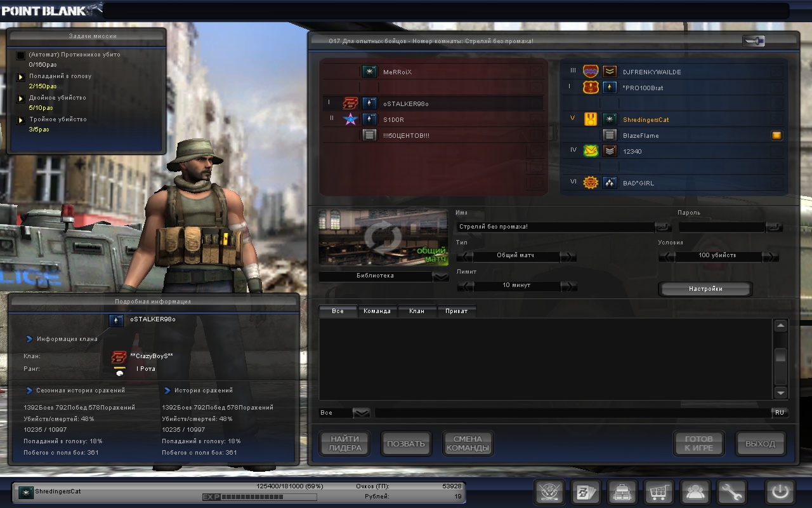Image resolution: width=812 pixels, height=508 pixels.
Task: Click the power exit icon
Action: [780, 492]
